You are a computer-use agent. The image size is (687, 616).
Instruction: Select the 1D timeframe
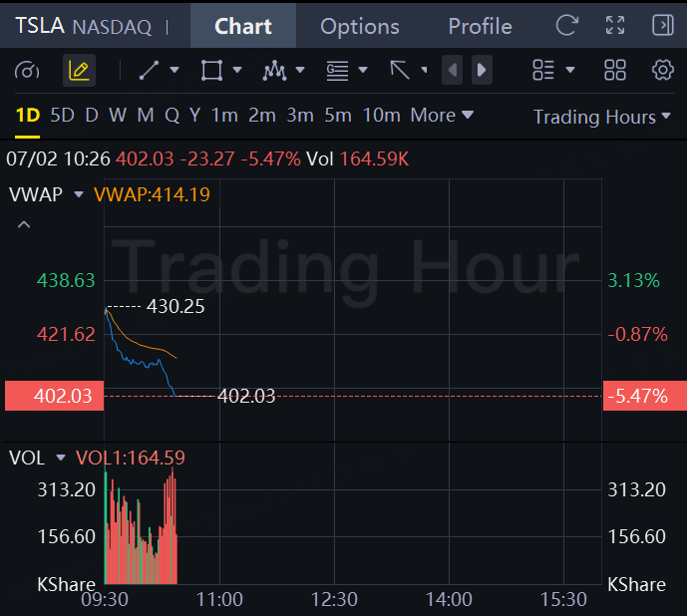[28, 116]
